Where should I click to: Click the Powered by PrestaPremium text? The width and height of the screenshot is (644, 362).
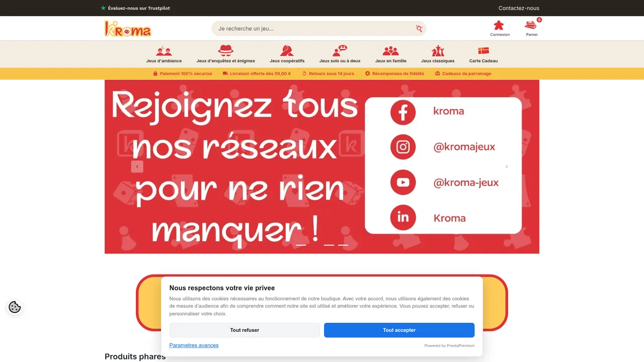coord(449,345)
